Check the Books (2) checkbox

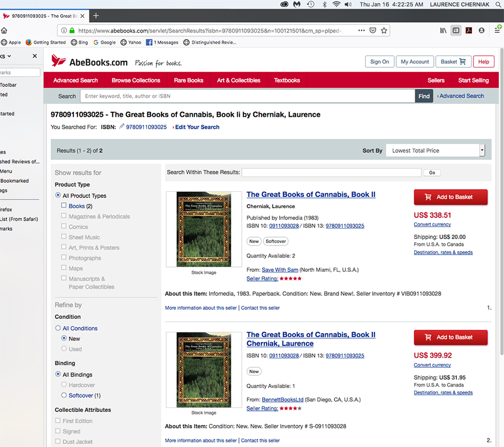(64, 205)
